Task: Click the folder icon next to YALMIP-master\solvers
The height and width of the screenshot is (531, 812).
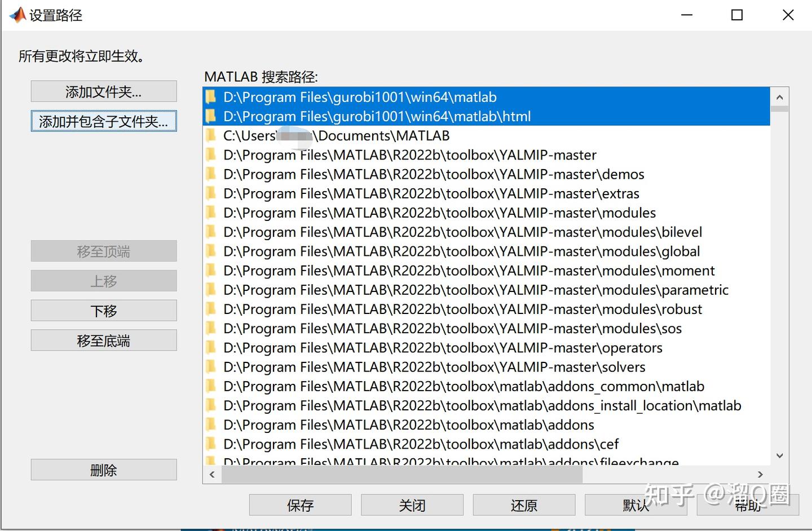Action: click(210, 366)
